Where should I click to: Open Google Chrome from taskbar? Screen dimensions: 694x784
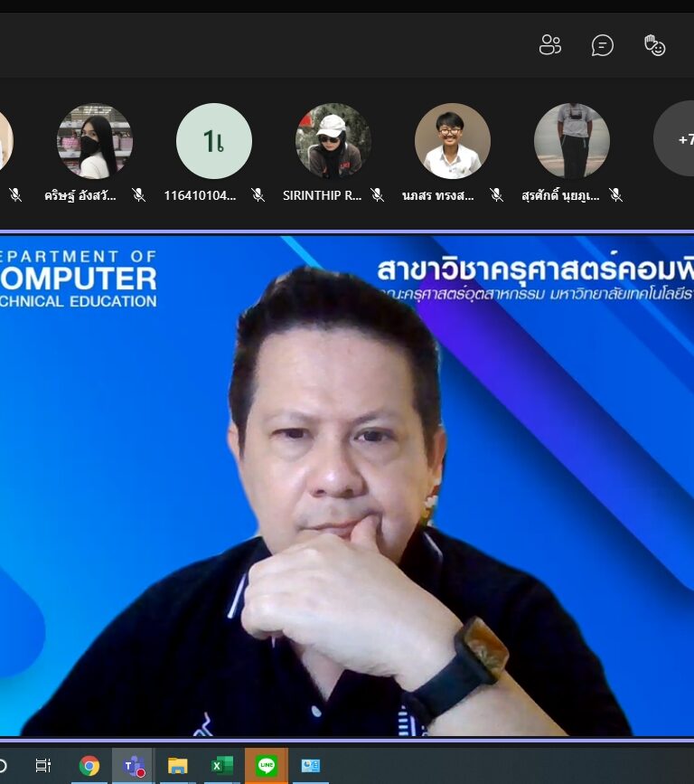(x=89, y=766)
